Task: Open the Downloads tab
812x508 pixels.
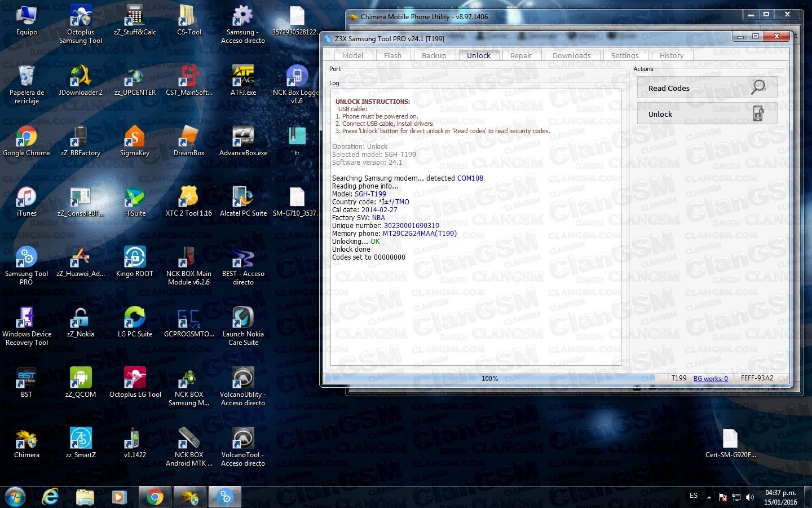Action: click(572, 55)
